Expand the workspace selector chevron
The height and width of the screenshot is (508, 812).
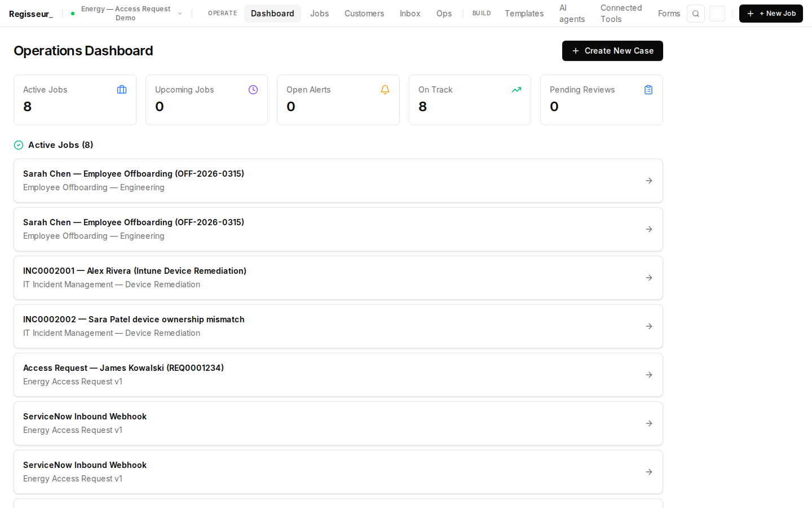(180, 14)
